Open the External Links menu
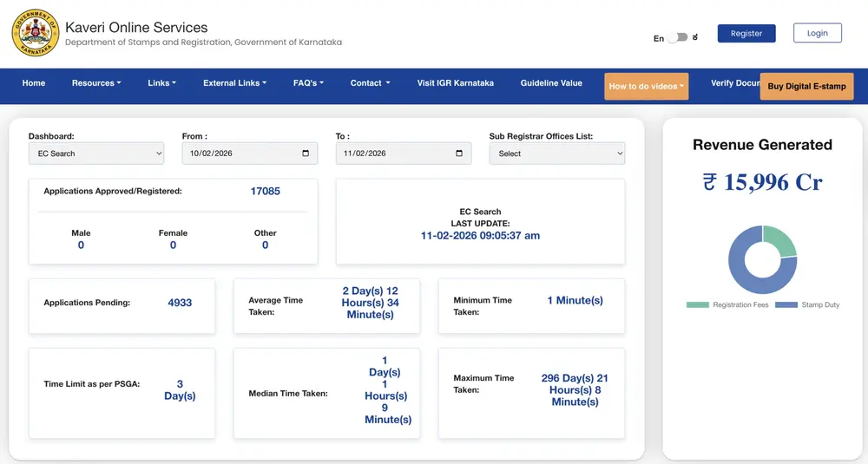Viewport: 868px width, 464px height. tap(234, 83)
